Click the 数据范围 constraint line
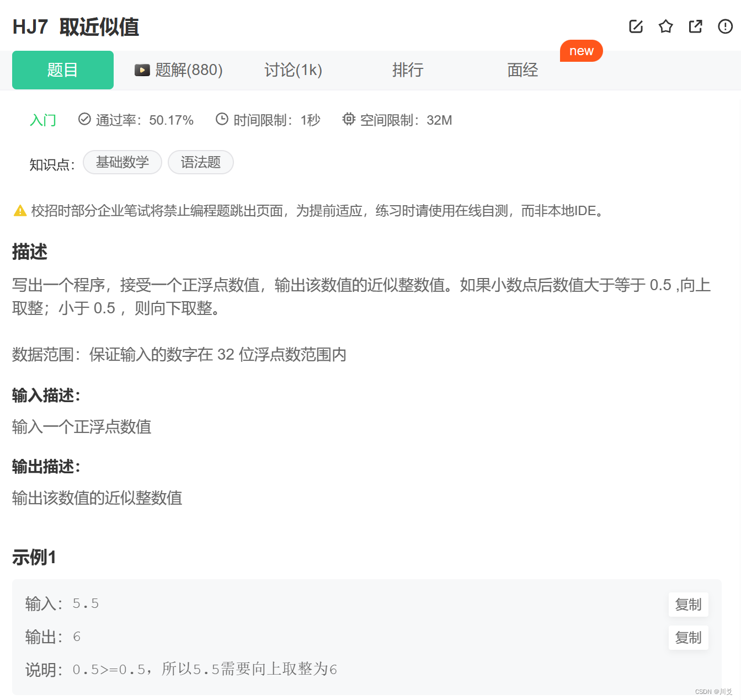Viewport: 741px width, 700px height. 179,355
